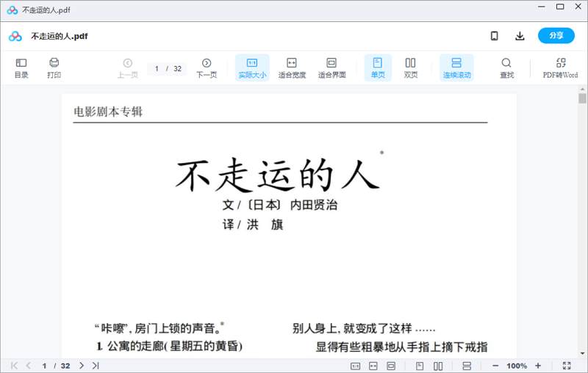Click the page number field in toolbar

point(157,68)
